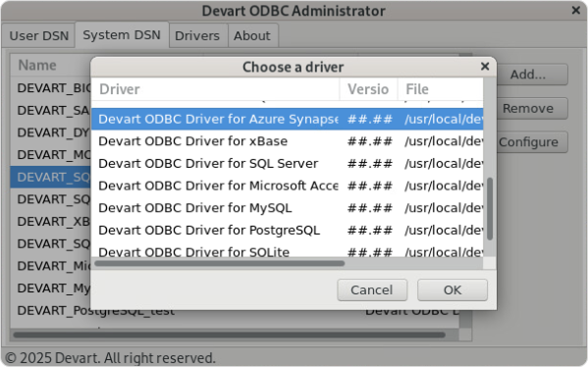Screen dimensions: 588x367
Task: Sort by the Version column header
Action: coord(369,89)
